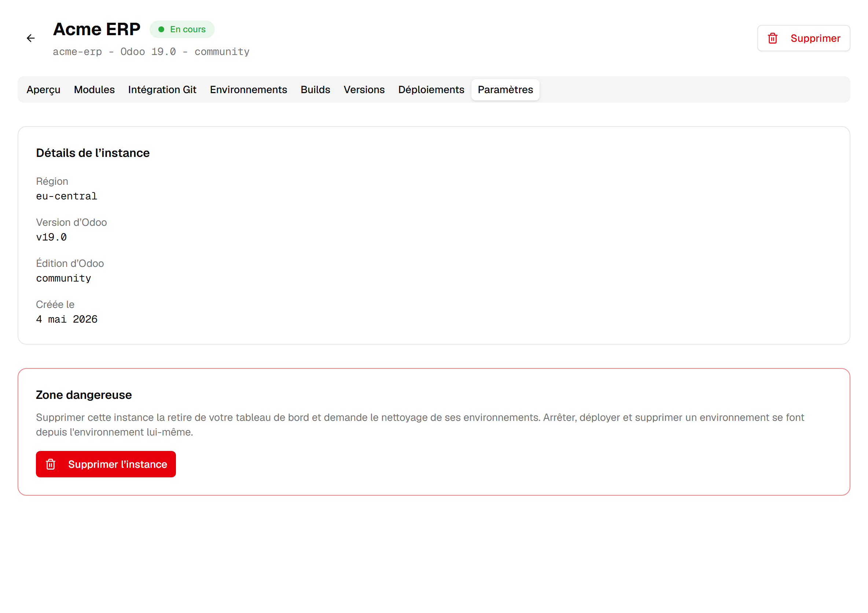Click the Acme ERP title
Screen dimensions: 868x613
coord(96,29)
